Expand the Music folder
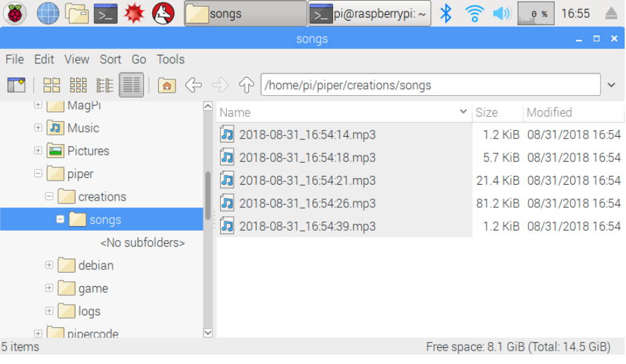Viewport: 626px width, 364px height. pos(38,127)
